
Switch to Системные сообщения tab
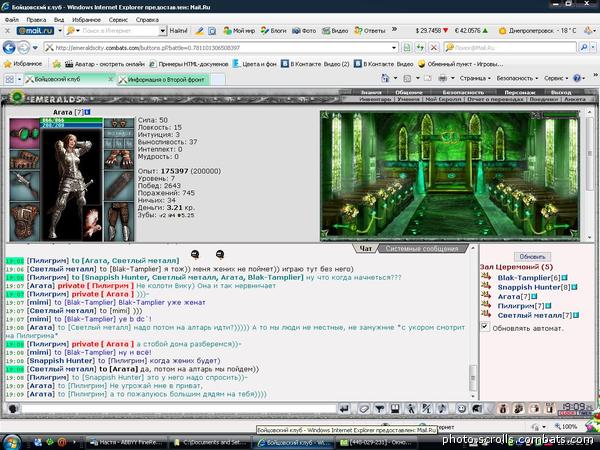tap(422, 249)
